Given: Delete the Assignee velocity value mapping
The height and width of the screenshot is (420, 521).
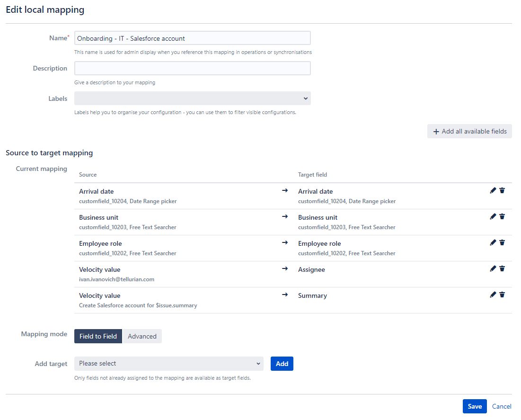Looking at the screenshot, I should point(503,268).
